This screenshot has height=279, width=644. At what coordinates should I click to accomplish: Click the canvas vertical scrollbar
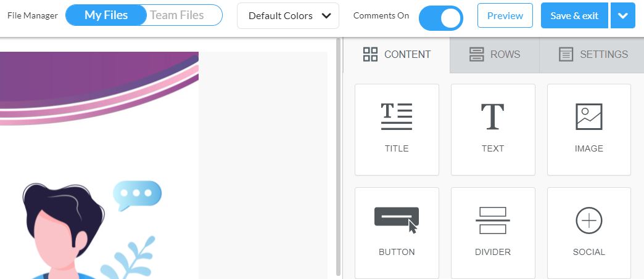pos(339,156)
